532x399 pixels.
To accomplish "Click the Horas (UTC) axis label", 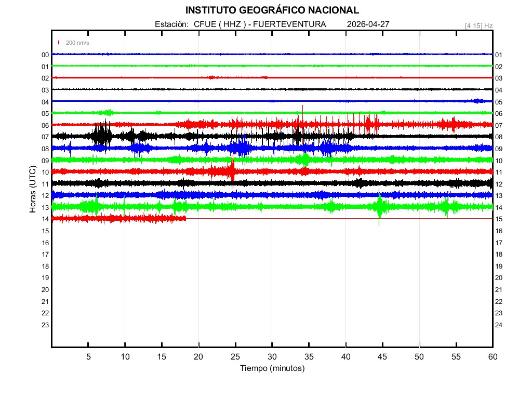I will pos(32,190).
